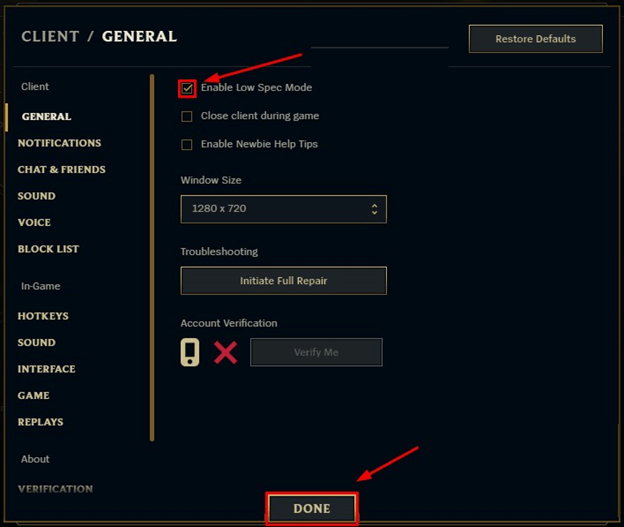Click the Done button
This screenshot has height=527, width=624.
pyautogui.click(x=311, y=509)
